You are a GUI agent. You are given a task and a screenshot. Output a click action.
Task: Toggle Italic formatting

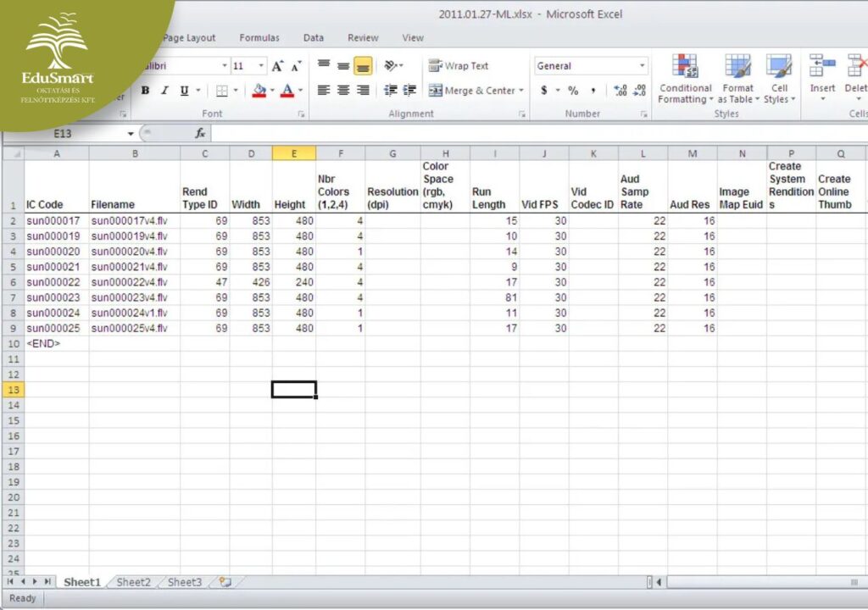point(164,91)
